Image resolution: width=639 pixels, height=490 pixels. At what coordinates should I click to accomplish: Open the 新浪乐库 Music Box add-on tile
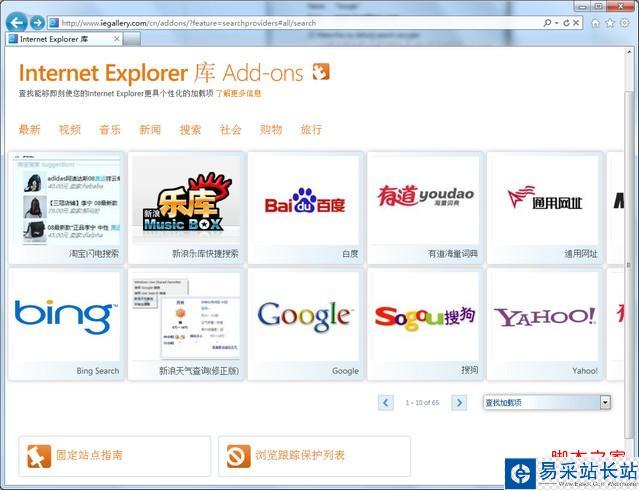tap(186, 208)
